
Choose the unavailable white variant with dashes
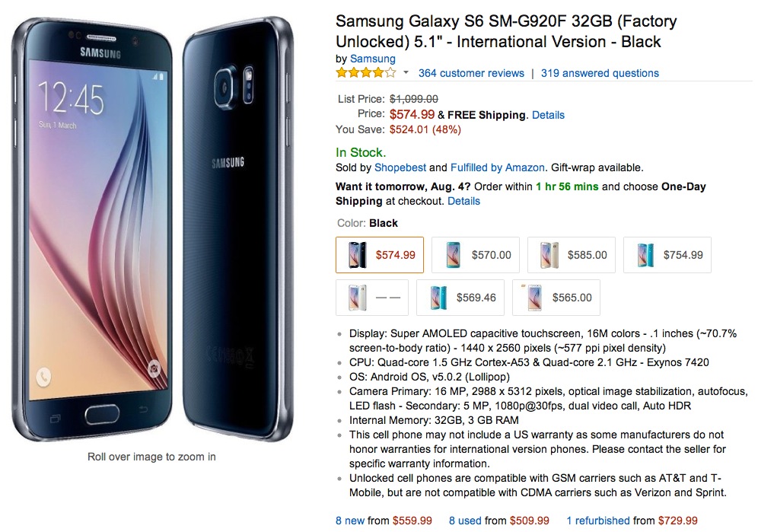click(372, 298)
